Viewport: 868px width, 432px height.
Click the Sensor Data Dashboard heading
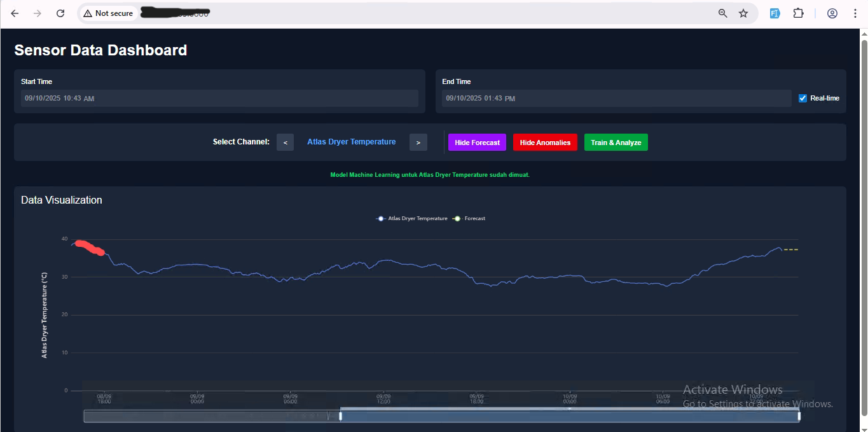pos(100,50)
